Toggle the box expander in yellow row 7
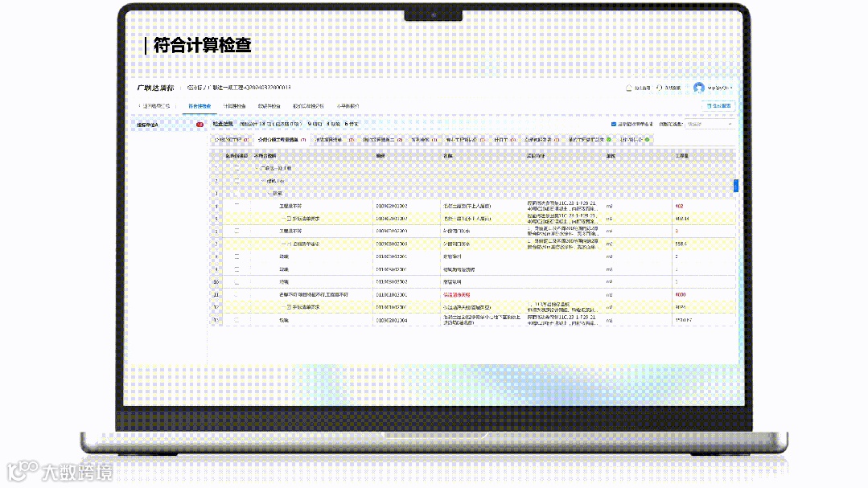This screenshot has width=868, height=488. point(289,244)
